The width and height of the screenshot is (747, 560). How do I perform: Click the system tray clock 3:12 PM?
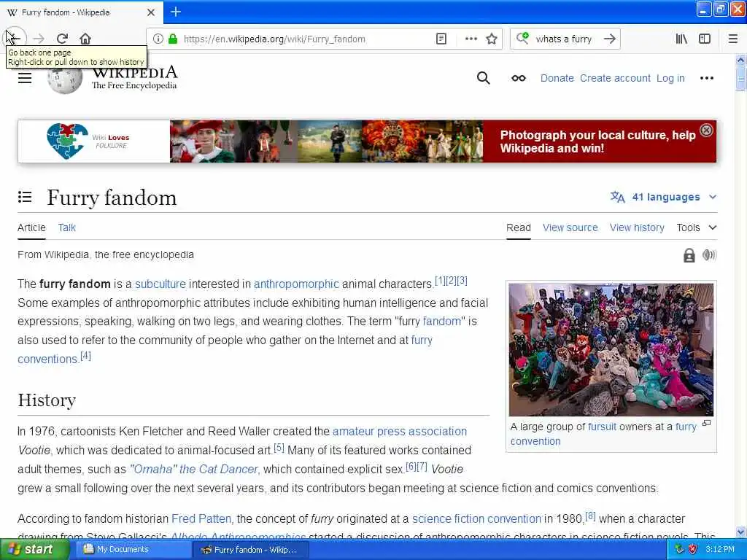click(x=720, y=549)
